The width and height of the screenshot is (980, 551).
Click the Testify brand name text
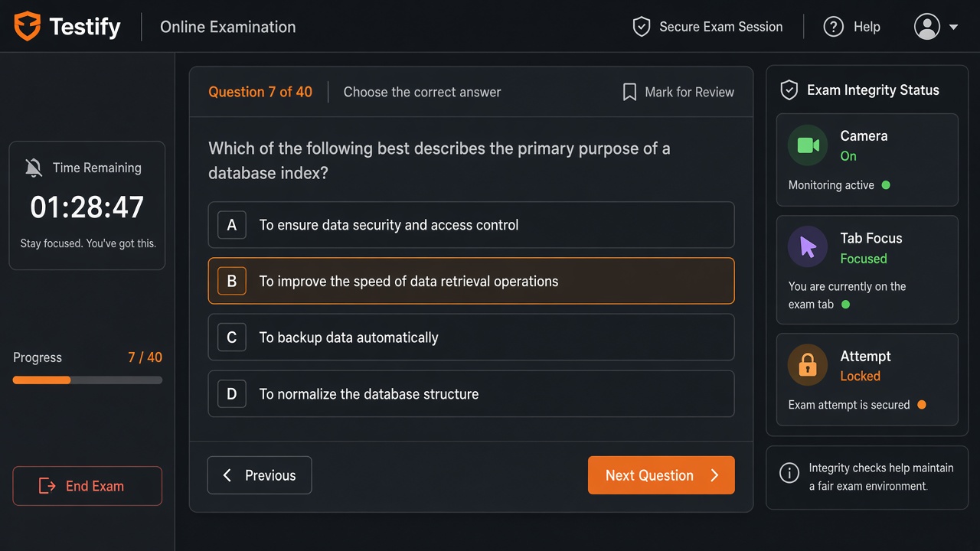pyautogui.click(x=85, y=28)
